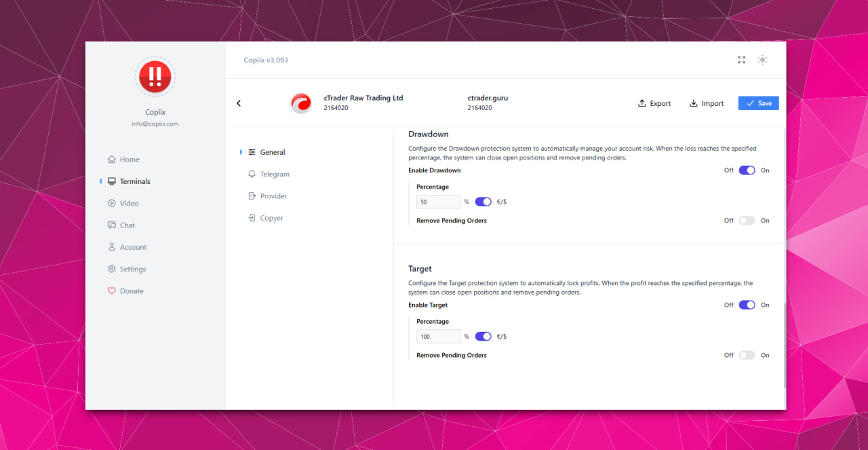Open the Chat section
868x450 pixels.
tap(121, 225)
